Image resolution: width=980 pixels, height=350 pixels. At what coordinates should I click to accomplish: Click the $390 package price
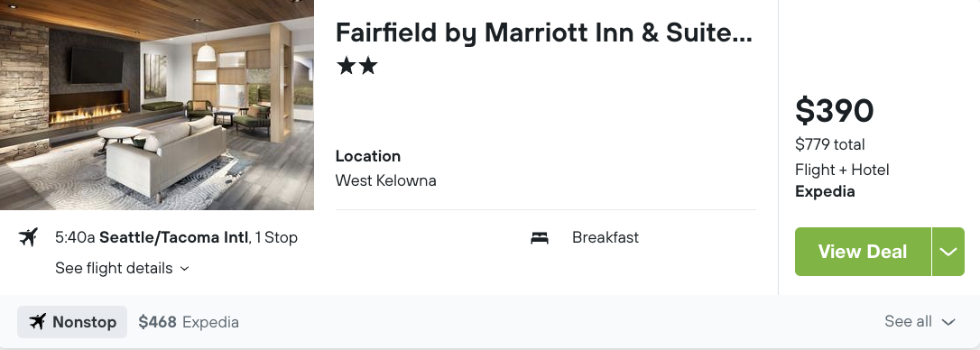pos(834,111)
